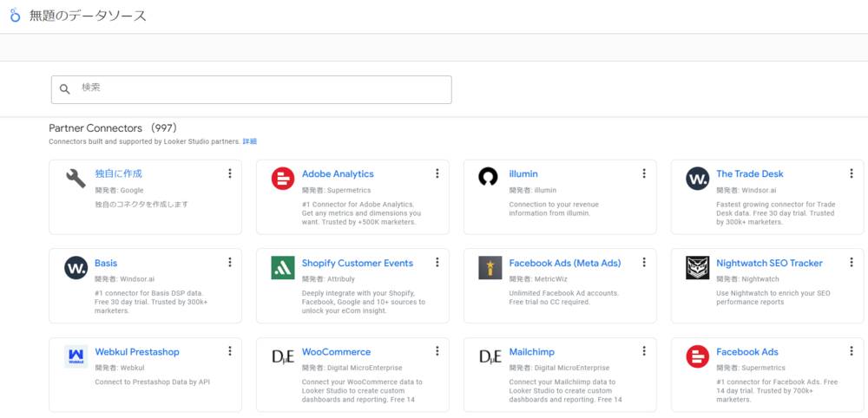This screenshot has height=418, width=868.
Task: Click The Trade Desk Windsor.ai icon
Action: pyautogui.click(x=697, y=179)
